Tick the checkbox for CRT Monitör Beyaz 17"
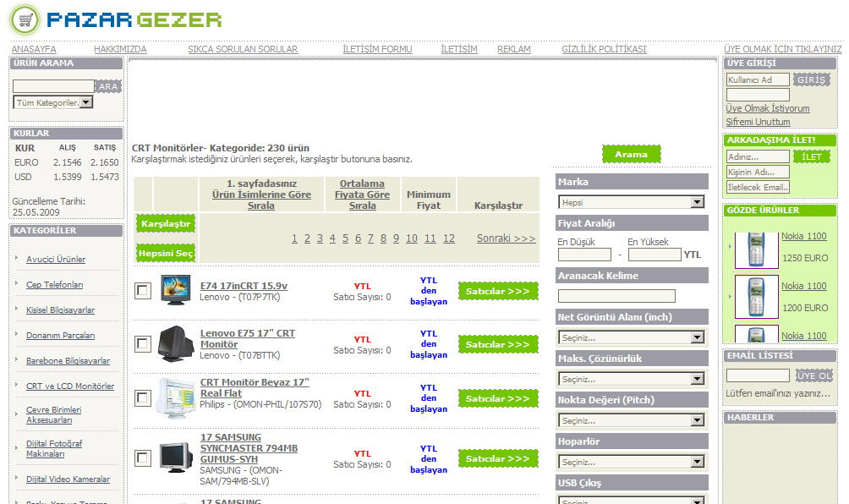The image size is (849, 504). pyautogui.click(x=142, y=398)
